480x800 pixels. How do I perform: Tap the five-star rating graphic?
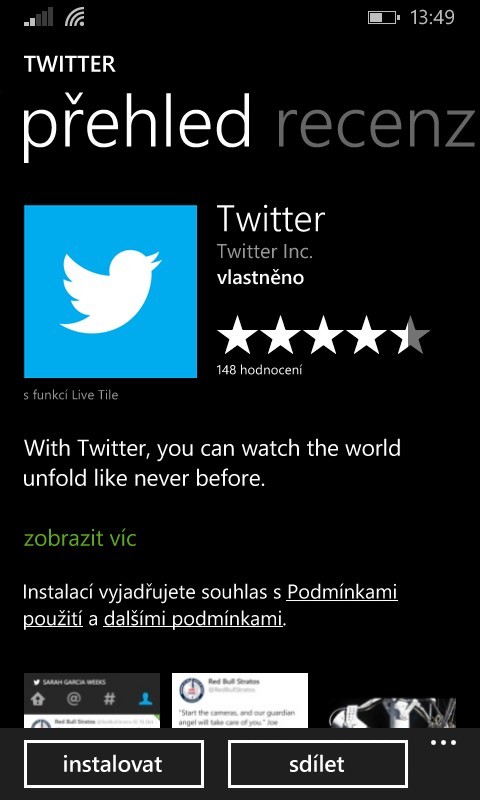pos(323,335)
